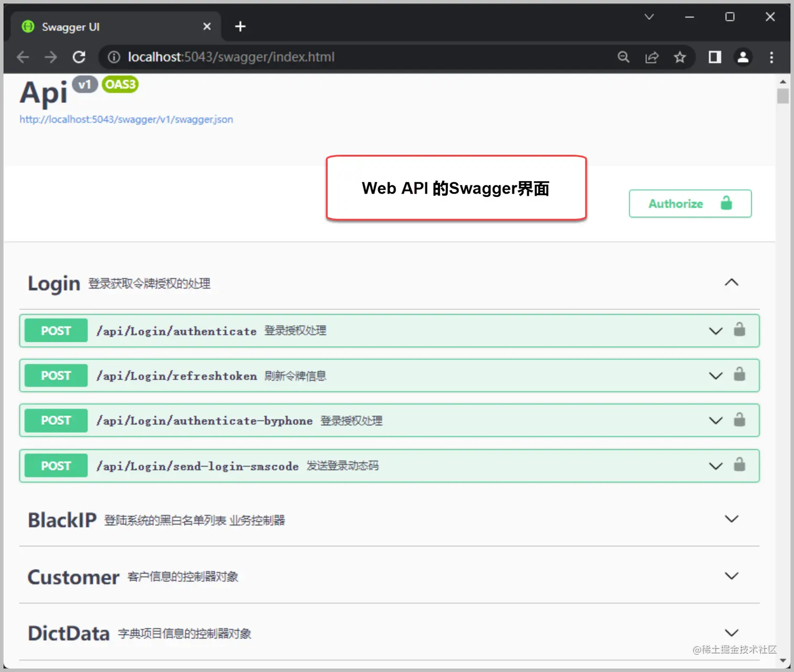Expand the /api/Login/refreshtoken endpoint chevron
This screenshot has width=794, height=672.
(x=716, y=376)
